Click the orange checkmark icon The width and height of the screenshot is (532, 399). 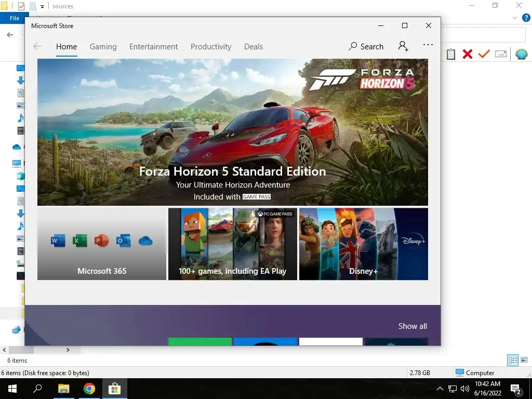pos(484,54)
